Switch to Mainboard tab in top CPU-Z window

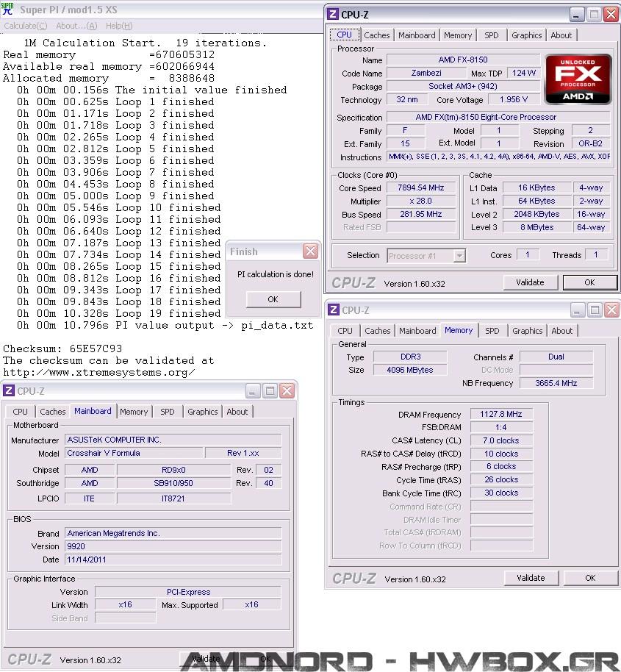point(417,35)
